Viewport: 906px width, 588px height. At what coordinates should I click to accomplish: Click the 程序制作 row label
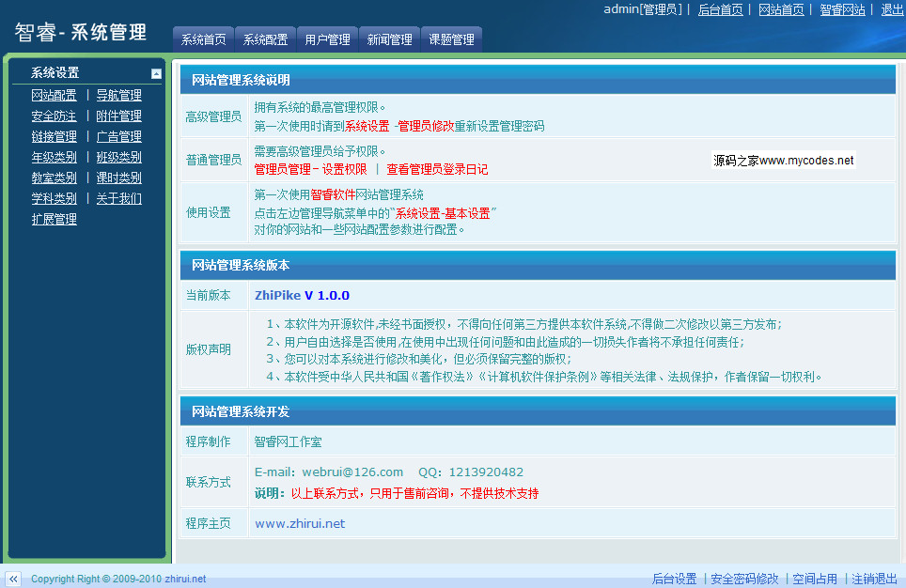208,441
